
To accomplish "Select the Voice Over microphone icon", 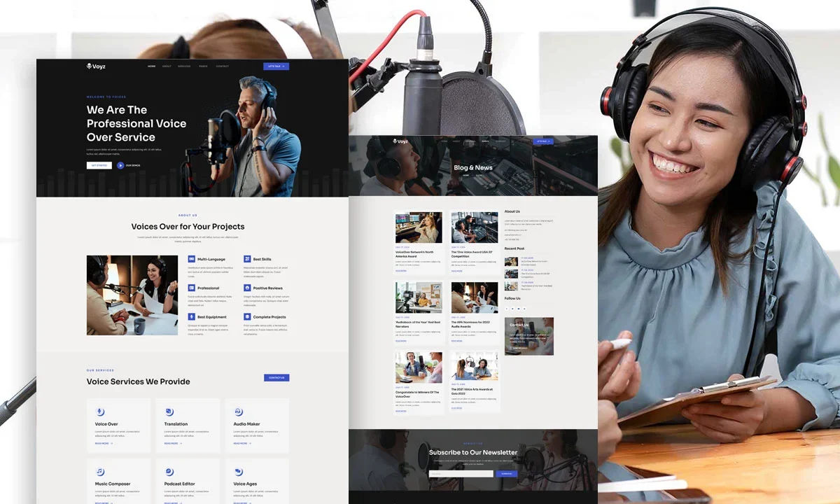I will click(101, 412).
